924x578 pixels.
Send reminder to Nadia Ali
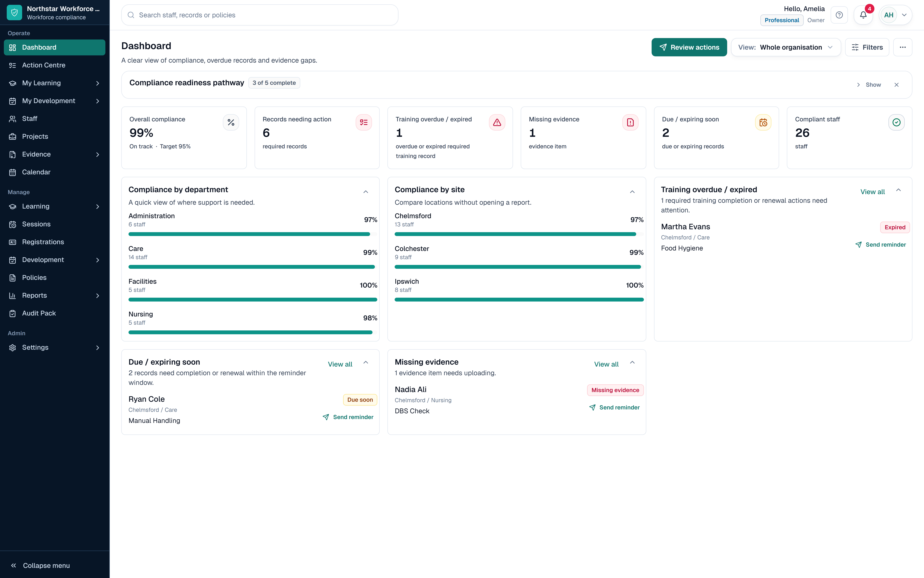coord(614,407)
